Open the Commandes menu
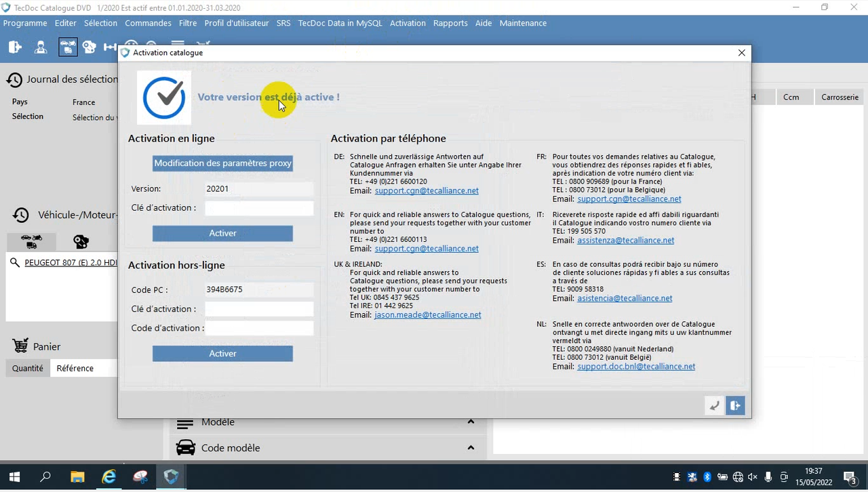This screenshot has width=868, height=492. click(x=148, y=23)
